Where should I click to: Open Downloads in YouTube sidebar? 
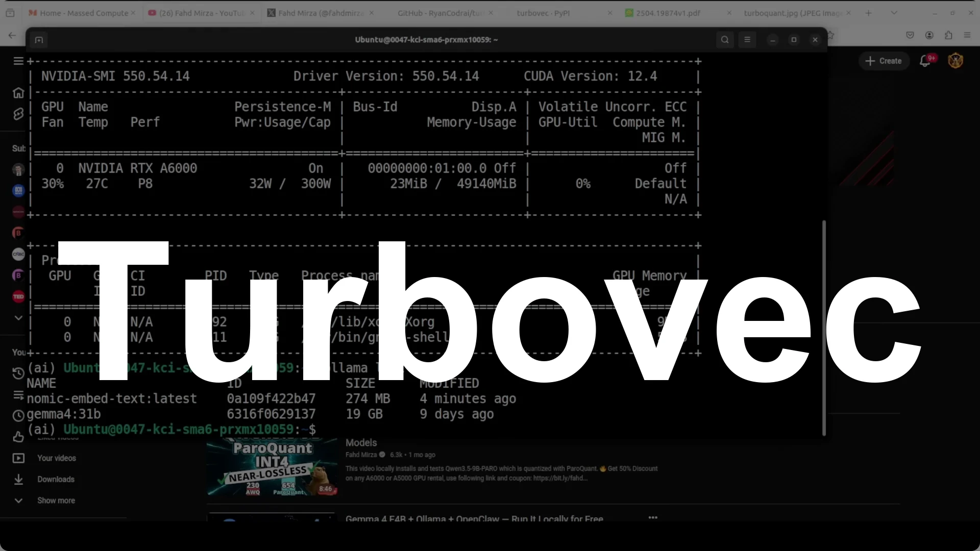(x=56, y=480)
